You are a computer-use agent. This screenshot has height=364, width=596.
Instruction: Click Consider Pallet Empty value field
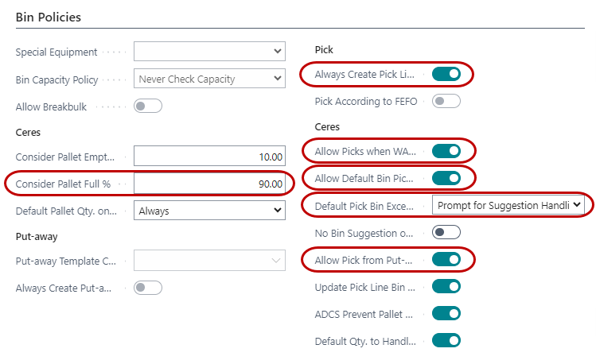pyautogui.click(x=209, y=157)
